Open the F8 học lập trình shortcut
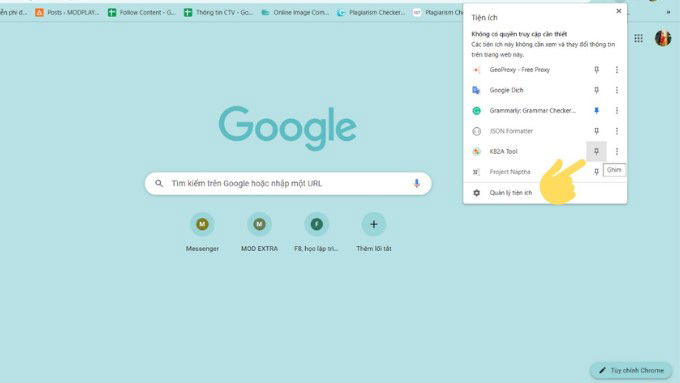This screenshot has height=383, width=680. (317, 232)
